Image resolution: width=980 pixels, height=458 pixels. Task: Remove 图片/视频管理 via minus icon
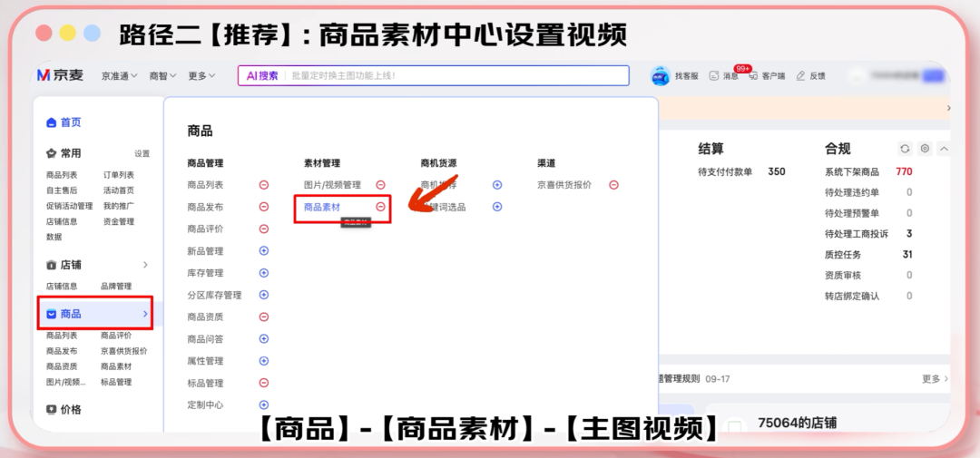[380, 185]
